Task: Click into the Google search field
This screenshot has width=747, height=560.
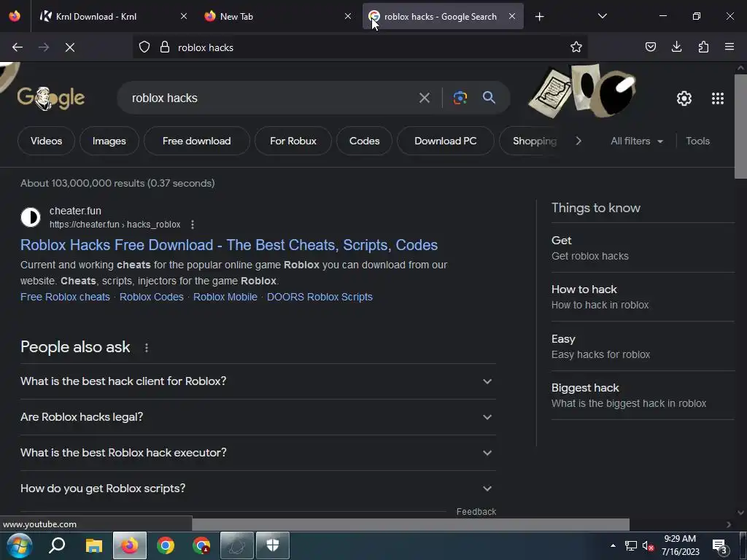Action: (271, 98)
